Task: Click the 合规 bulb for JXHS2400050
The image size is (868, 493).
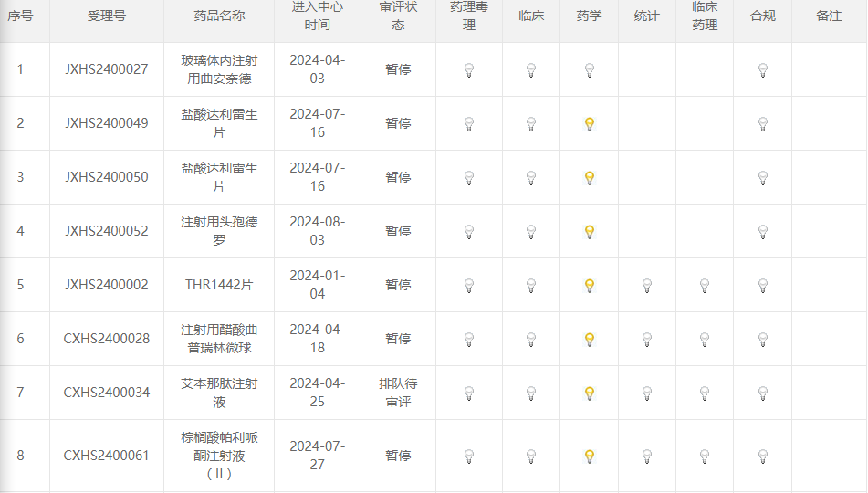Action: pos(763,177)
